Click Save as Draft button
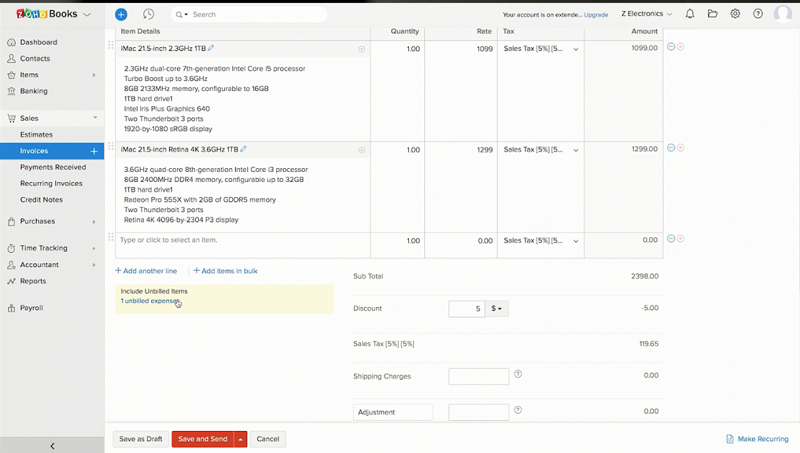 [x=140, y=439]
